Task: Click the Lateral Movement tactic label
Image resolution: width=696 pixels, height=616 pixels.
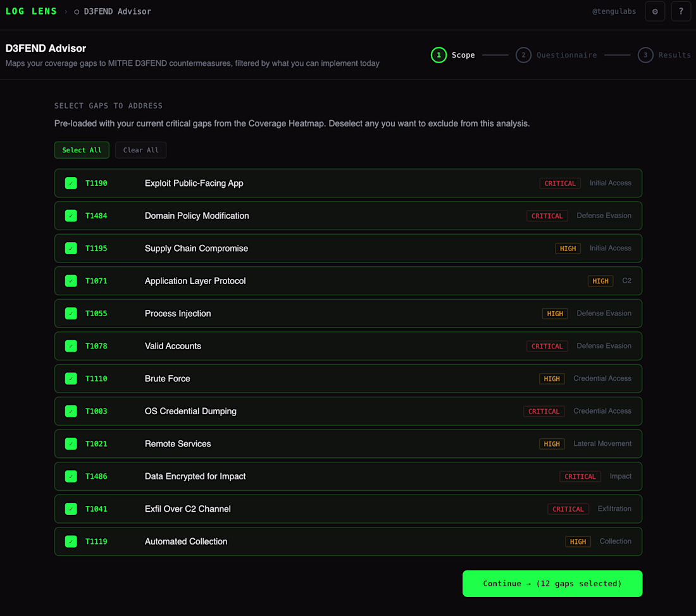Action: (x=602, y=444)
